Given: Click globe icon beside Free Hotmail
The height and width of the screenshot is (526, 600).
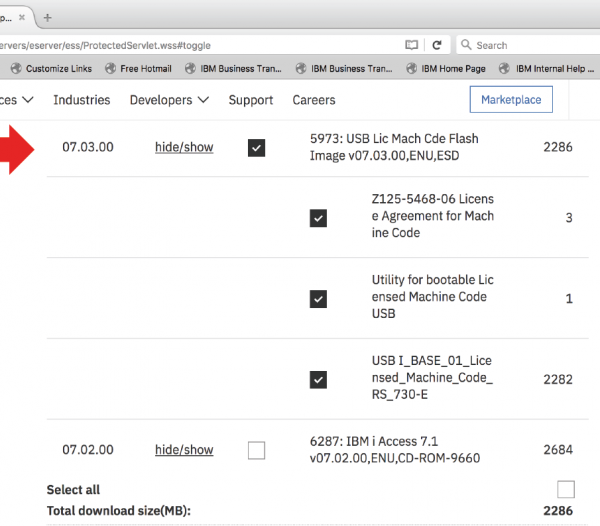Looking at the screenshot, I should (111, 68).
